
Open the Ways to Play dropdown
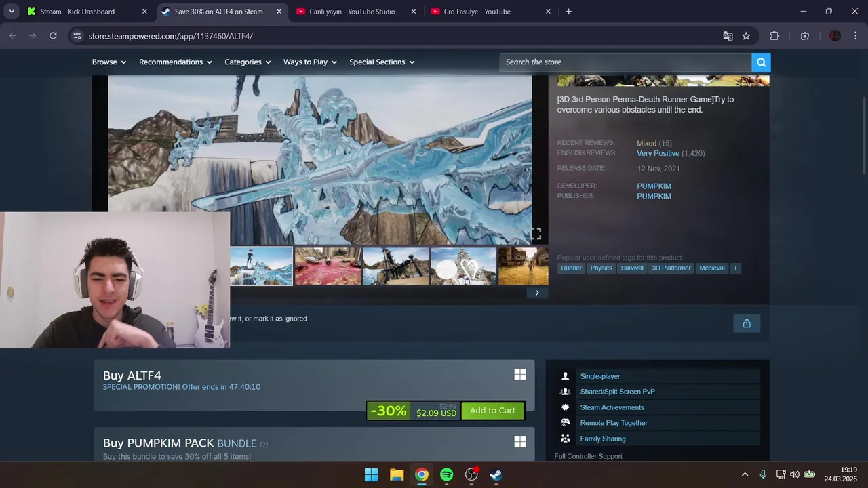(310, 62)
